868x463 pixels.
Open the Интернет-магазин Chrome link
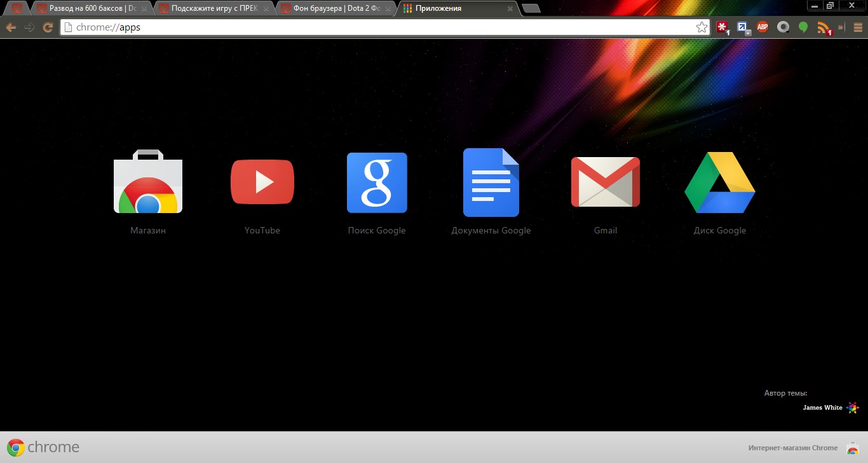coord(793,448)
